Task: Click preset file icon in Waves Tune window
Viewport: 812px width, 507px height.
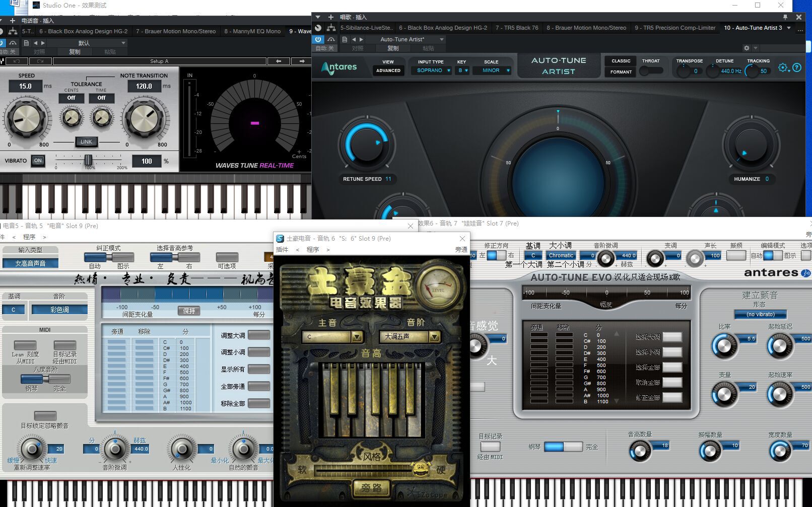Action: tap(26, 43)
